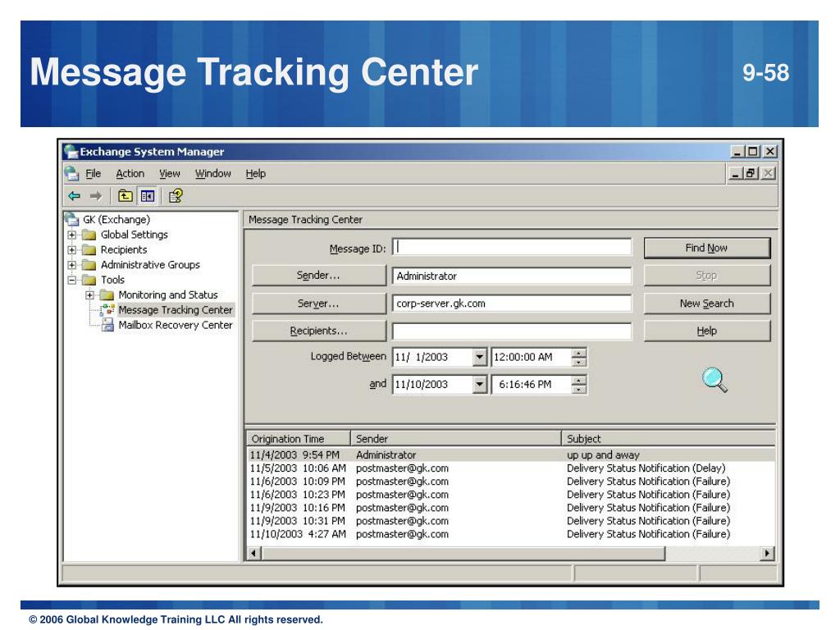
Task: Sort by Sender column header
Action: pos(456,439)
